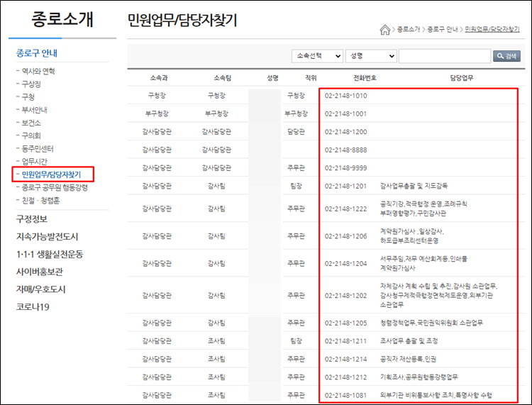
Task: Open 지속가능발전도시 menu section
Action: (x=47, y=236)
